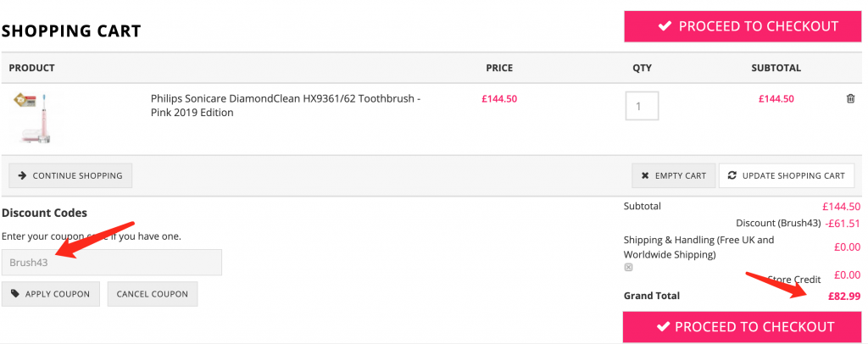Viewport: 868px width, 344px height.
Task: Click the QTY column header
Action: click(642, 68)
